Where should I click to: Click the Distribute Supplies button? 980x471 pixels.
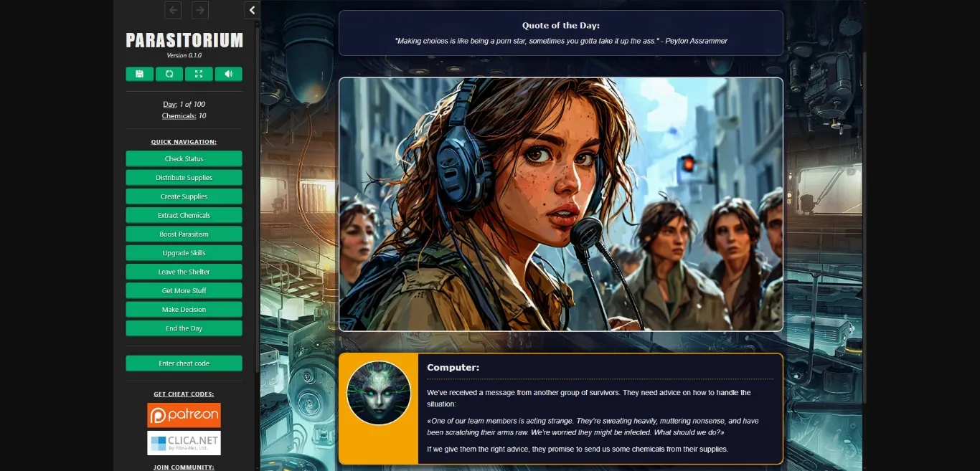tap(184, 177)
